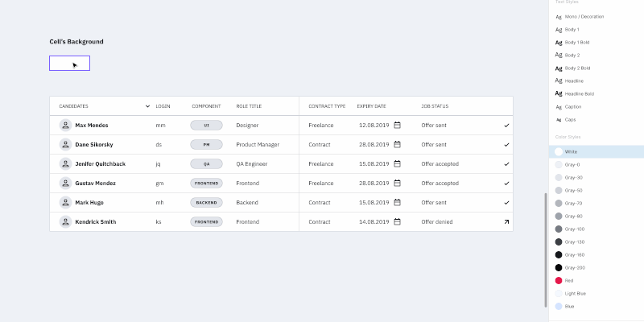Toggle the checkmark in Dane Sikorsky row
Viewport: 644px width, 322px height.
(506, 145)
